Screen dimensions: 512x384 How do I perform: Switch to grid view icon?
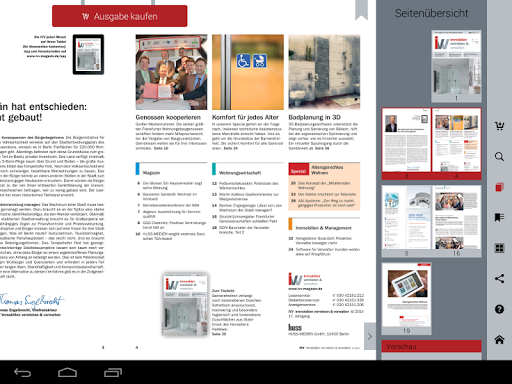[499, 248]
